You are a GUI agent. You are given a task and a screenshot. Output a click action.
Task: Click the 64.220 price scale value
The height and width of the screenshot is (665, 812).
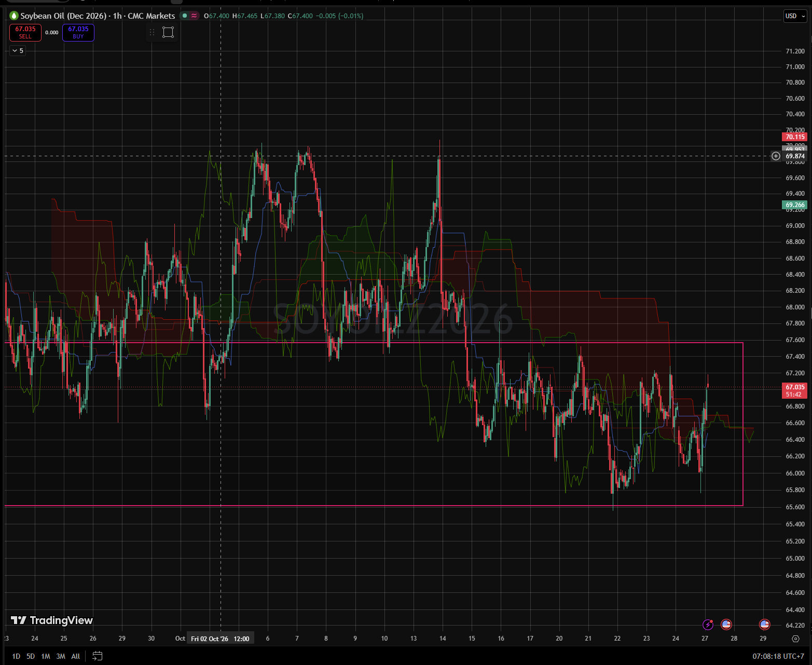[x=795, y=625]
